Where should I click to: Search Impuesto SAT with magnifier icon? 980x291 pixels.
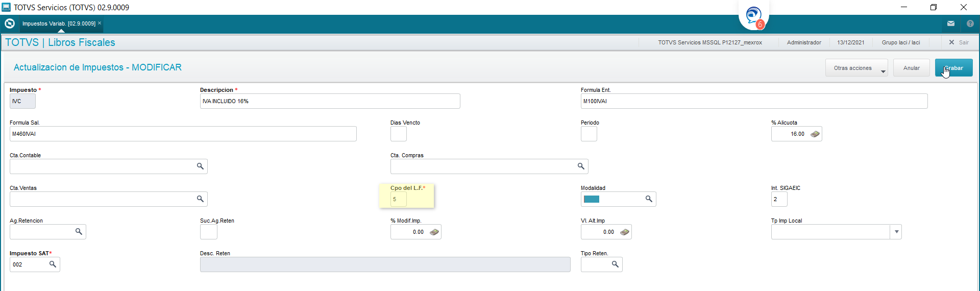click(x=53, y=264)
